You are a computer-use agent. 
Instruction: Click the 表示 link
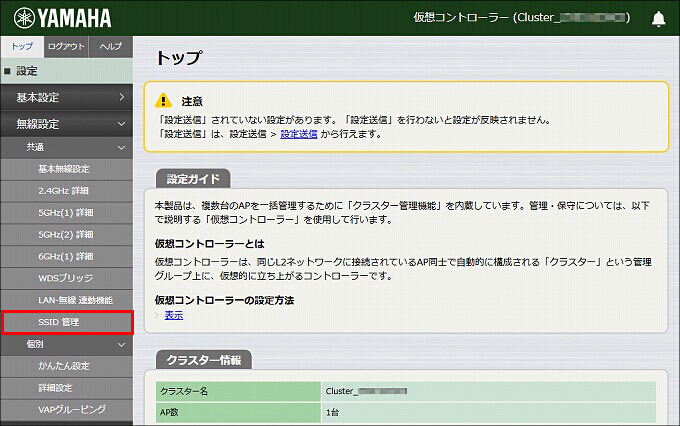pos(174,315)
